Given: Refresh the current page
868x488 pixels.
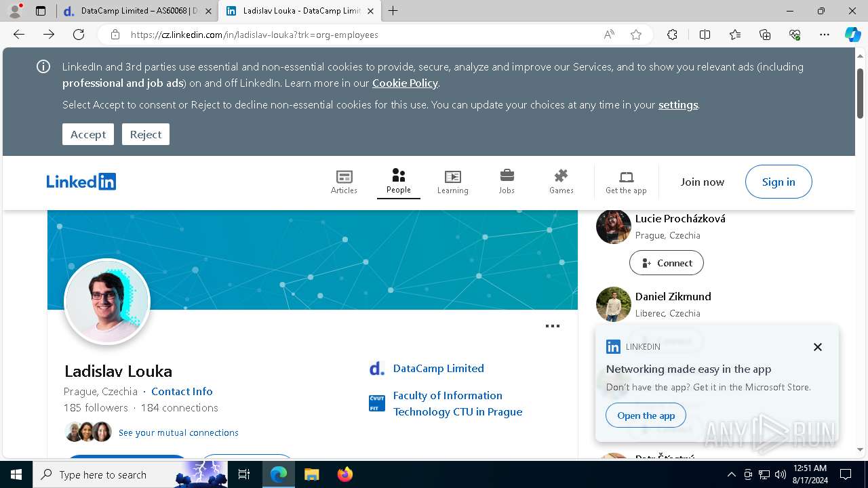Looking at the screenshot, I should coord(79,35).
